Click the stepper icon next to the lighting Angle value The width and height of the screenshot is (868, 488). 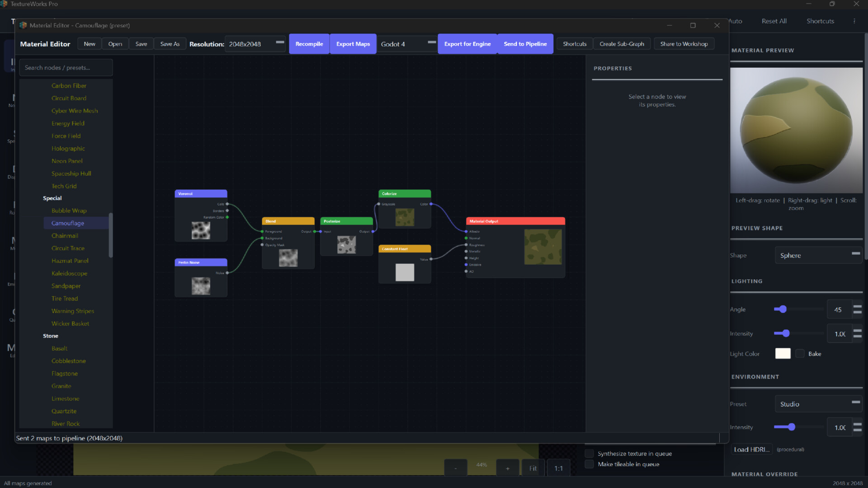(858, 309)
